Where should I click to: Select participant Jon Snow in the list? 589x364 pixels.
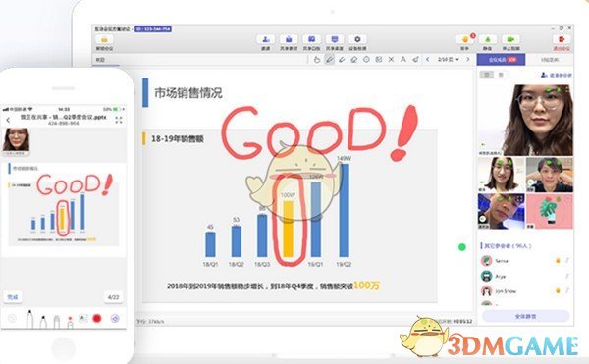(525, 290)
